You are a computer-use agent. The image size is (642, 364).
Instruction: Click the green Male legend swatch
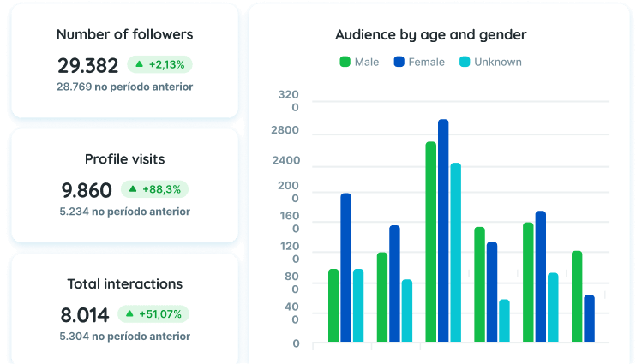coord(345,62)
